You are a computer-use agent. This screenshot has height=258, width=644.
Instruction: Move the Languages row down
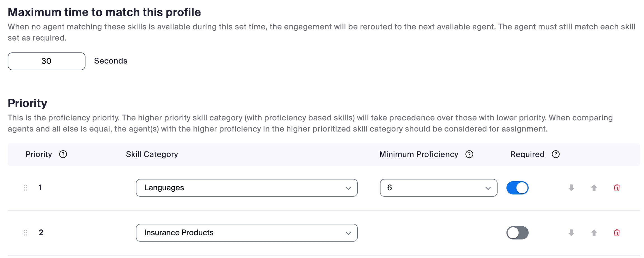(571, 188)
